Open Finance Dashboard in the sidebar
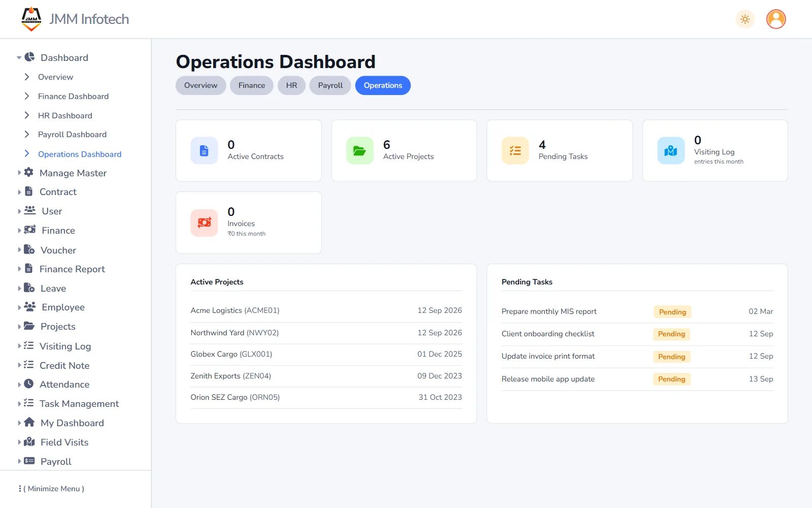 point(73,96)
